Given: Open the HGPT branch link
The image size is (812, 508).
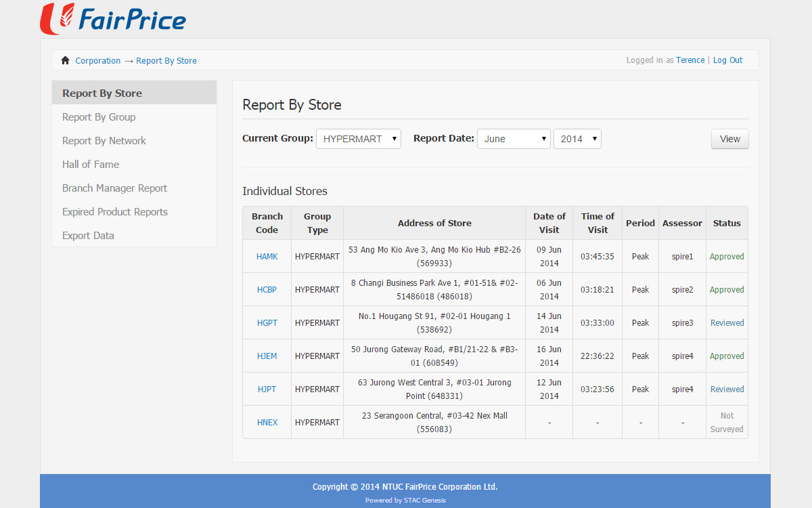Looking at the screenshot, I should pos(267,322).
